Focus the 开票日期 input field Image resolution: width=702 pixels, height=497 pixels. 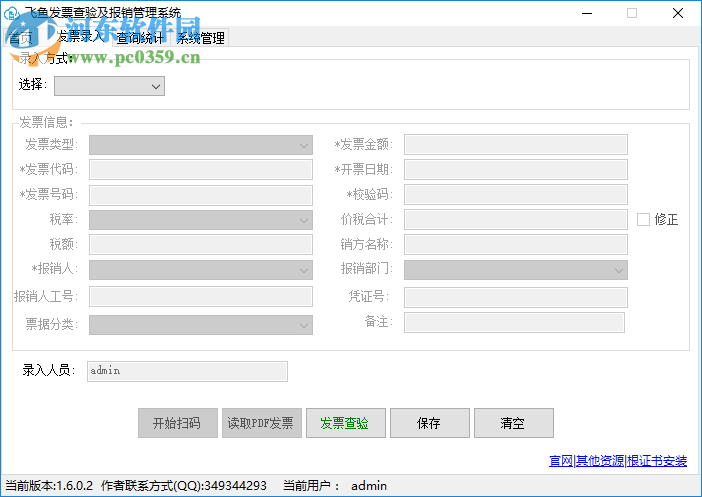coord(516,170)
